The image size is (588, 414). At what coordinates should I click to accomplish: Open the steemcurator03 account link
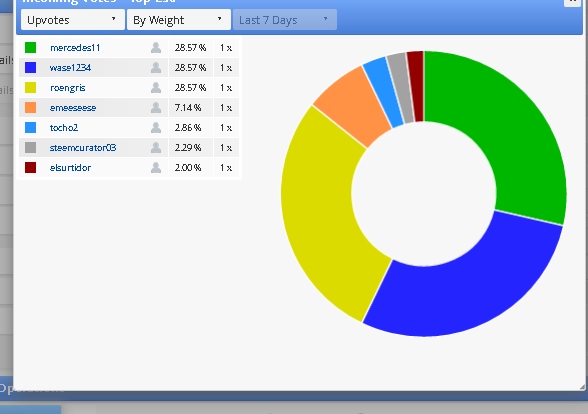[83, 148]
